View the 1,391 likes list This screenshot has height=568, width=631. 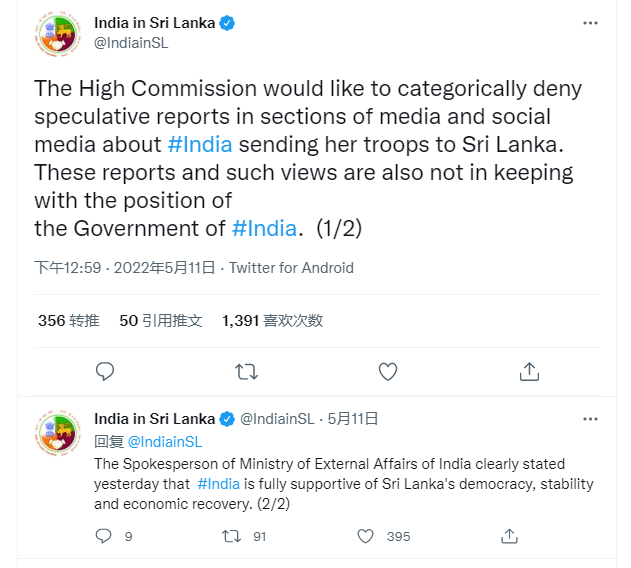(272, 321)
